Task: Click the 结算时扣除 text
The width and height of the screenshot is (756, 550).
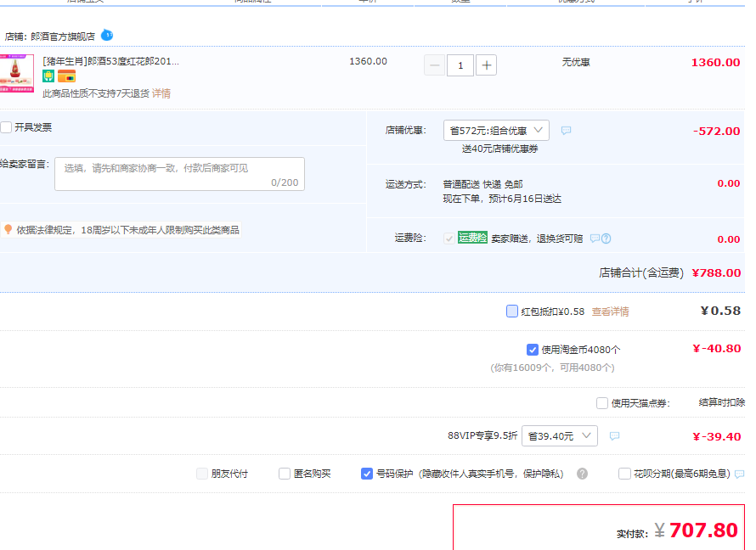Action: click(x=722, y=402)
